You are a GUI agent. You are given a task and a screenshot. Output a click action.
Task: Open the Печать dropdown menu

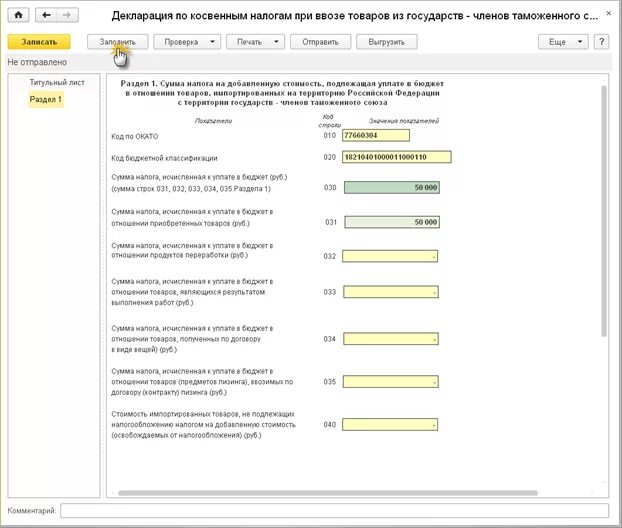pos(255,42)
